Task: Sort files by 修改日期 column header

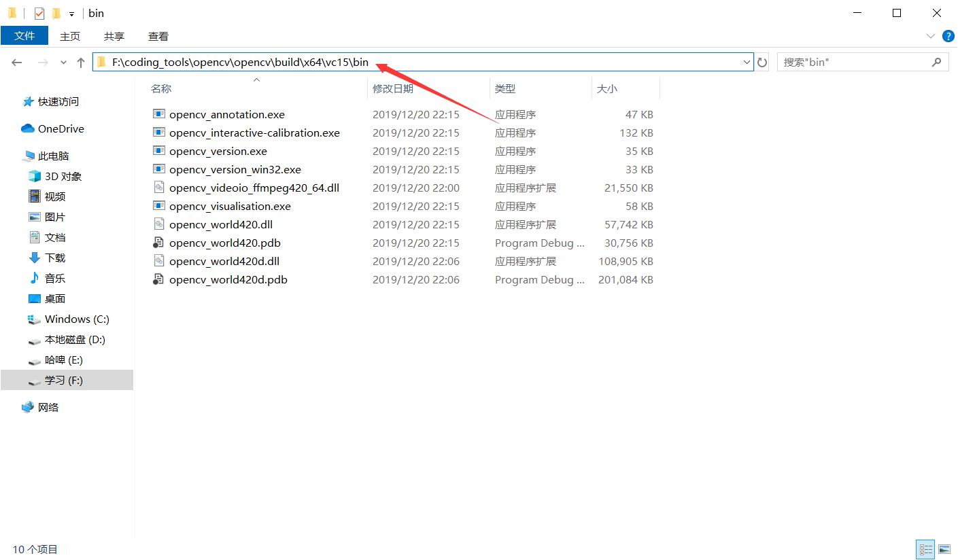Action: 393,88
